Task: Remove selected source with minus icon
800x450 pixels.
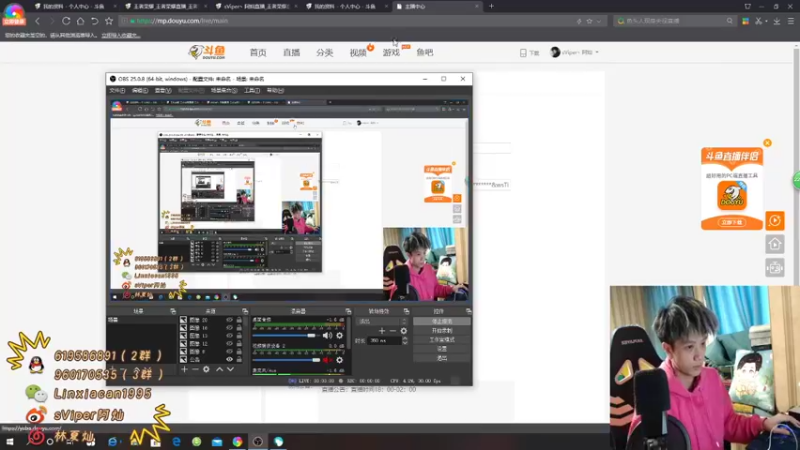Action: pos(195,369)
